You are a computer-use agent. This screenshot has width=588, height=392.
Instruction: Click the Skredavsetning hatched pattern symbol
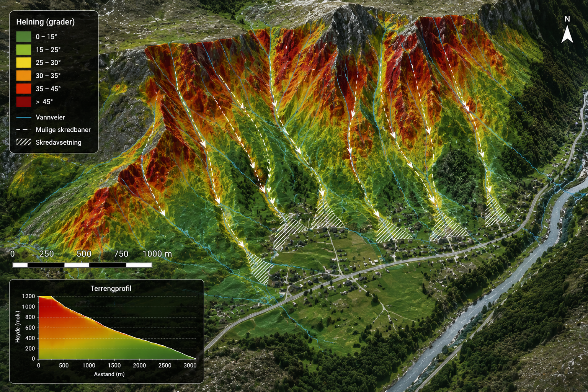click(24, 142)
